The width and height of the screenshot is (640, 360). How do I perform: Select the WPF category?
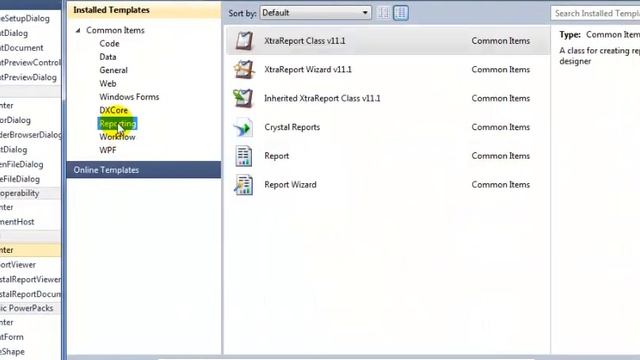coord(108,150)
